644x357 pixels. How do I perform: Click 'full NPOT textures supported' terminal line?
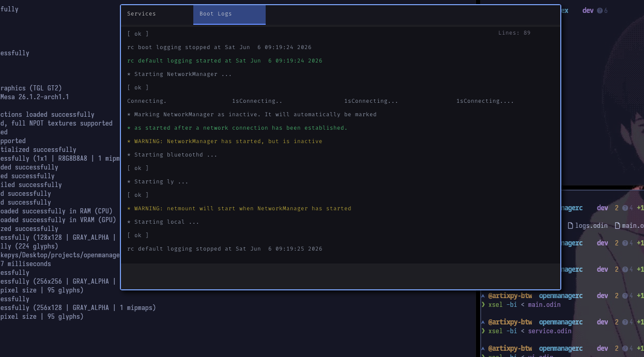56,123
